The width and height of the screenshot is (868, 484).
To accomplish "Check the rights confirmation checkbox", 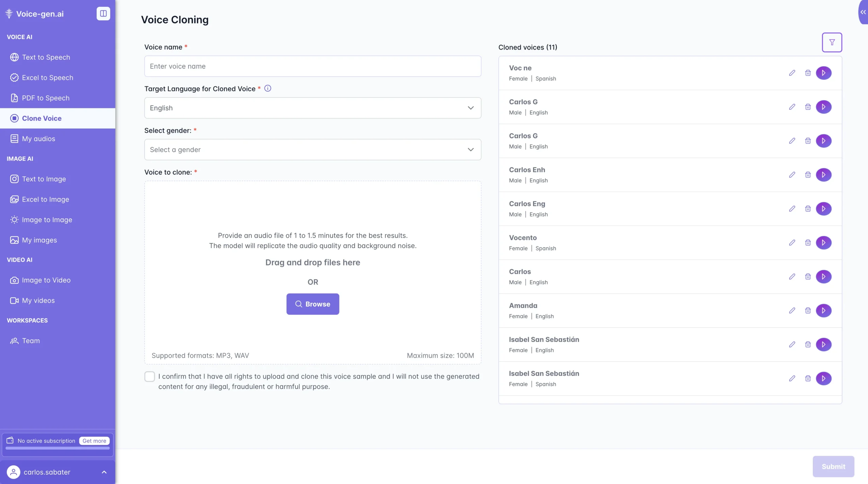I will pos(150,376).
